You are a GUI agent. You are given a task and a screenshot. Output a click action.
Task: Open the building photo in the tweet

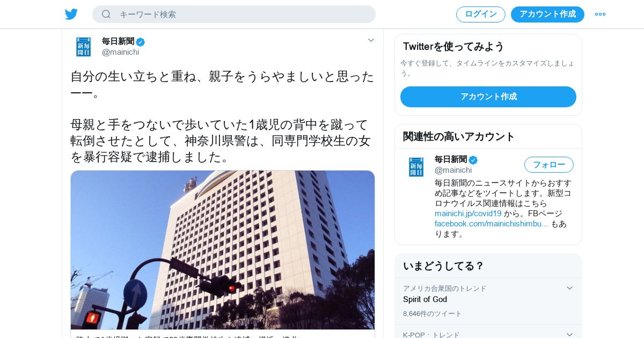click(223, 250)
